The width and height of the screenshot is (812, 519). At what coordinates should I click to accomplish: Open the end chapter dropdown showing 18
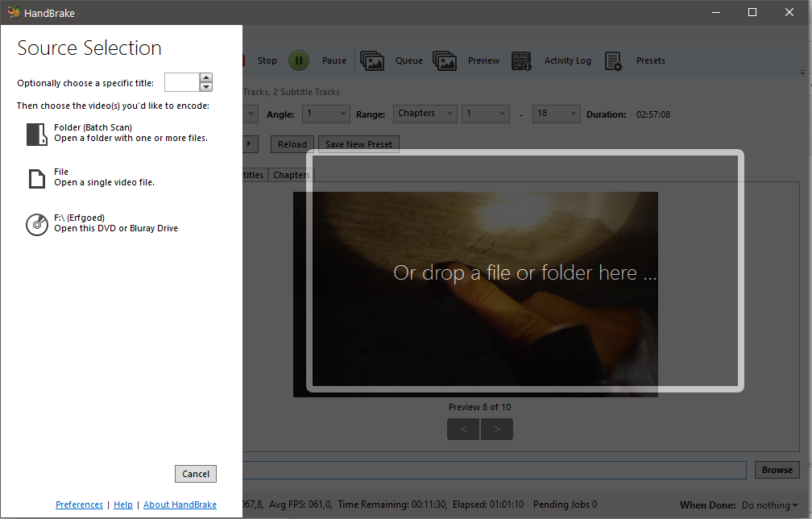pyautogui.click(x=556, y=114)
